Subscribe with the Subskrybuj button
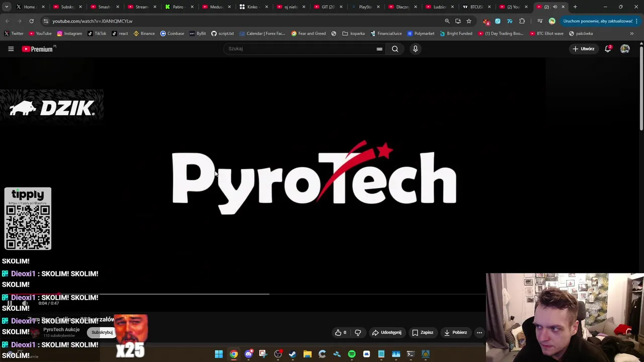This screenshot has height=362, width=644. [102, 332]
